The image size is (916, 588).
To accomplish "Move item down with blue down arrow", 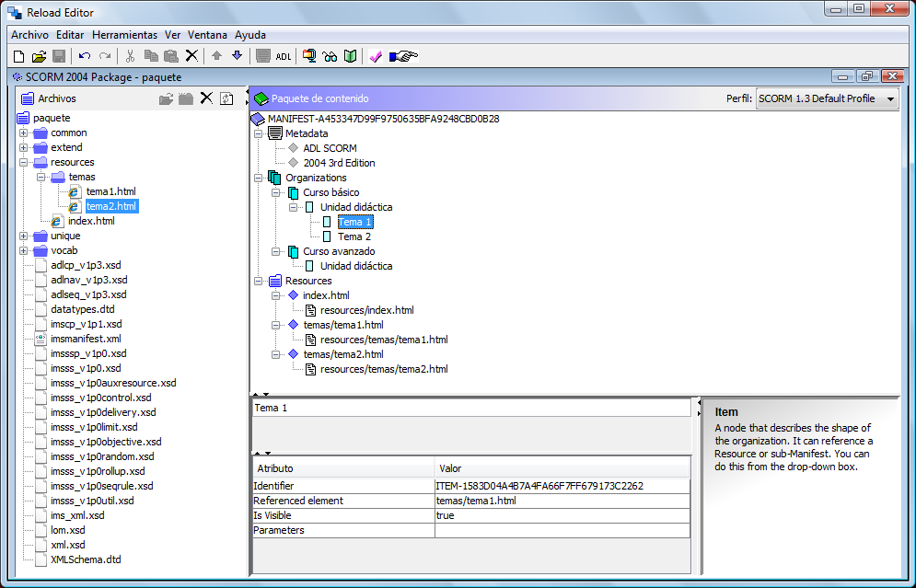I will 237,56.
